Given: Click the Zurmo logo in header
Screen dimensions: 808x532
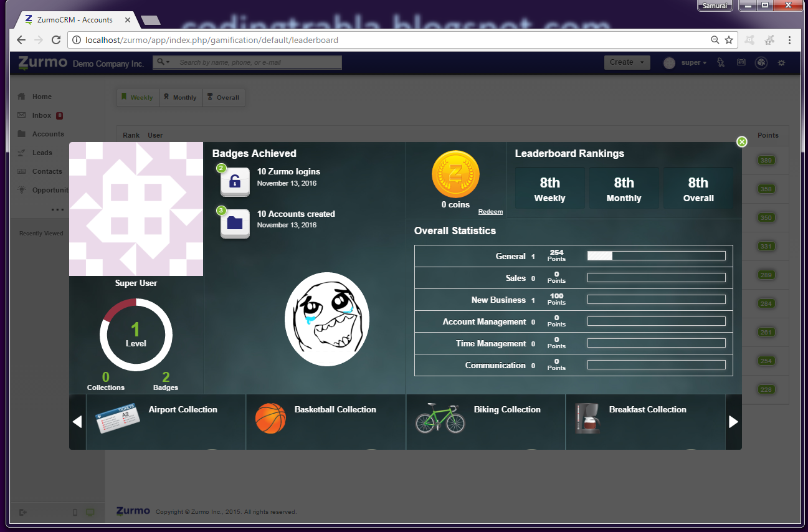Looking at the screenshot, I should [42, 62].
